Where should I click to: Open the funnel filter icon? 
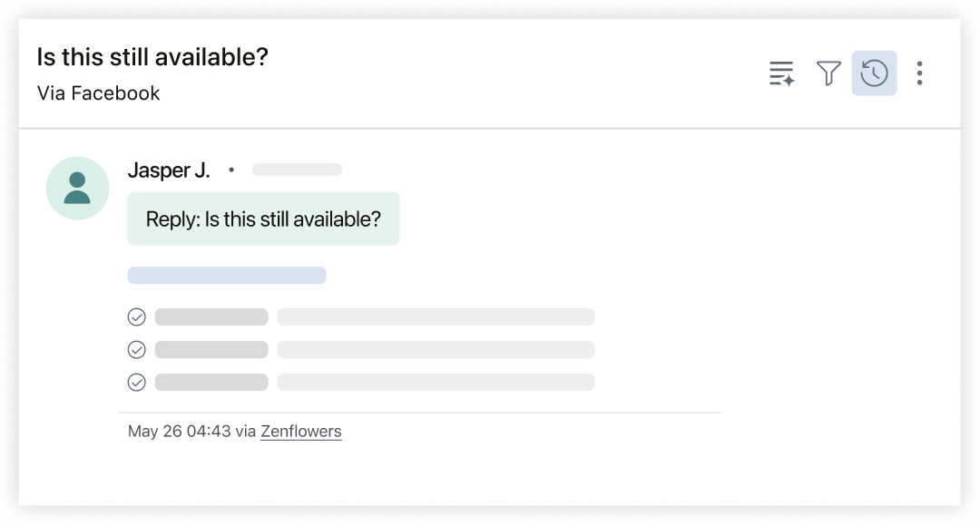click(828, 73)
